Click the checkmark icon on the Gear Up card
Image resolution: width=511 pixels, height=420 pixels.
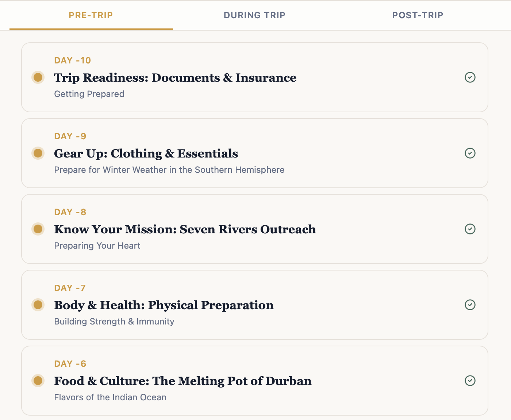coord(470,153)
